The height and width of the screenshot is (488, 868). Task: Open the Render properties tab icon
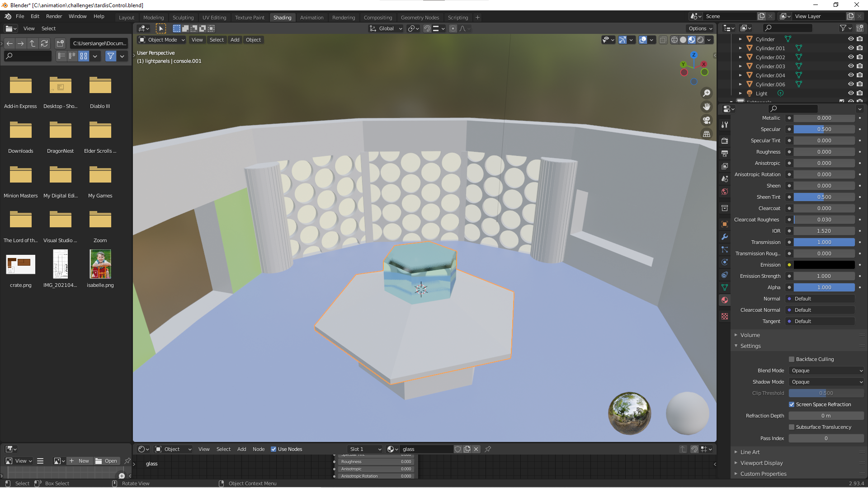tap(725, 141)
